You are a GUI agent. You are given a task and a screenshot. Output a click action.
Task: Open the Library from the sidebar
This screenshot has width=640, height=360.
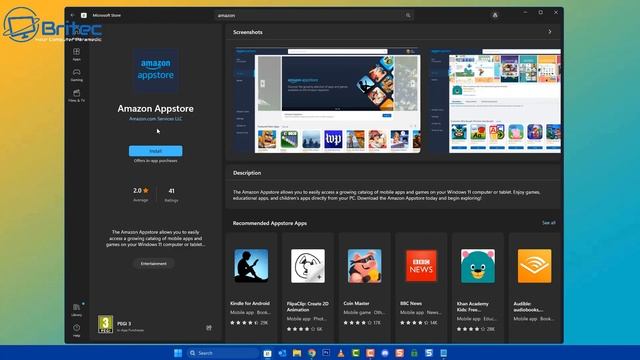[x=76, y=310]
